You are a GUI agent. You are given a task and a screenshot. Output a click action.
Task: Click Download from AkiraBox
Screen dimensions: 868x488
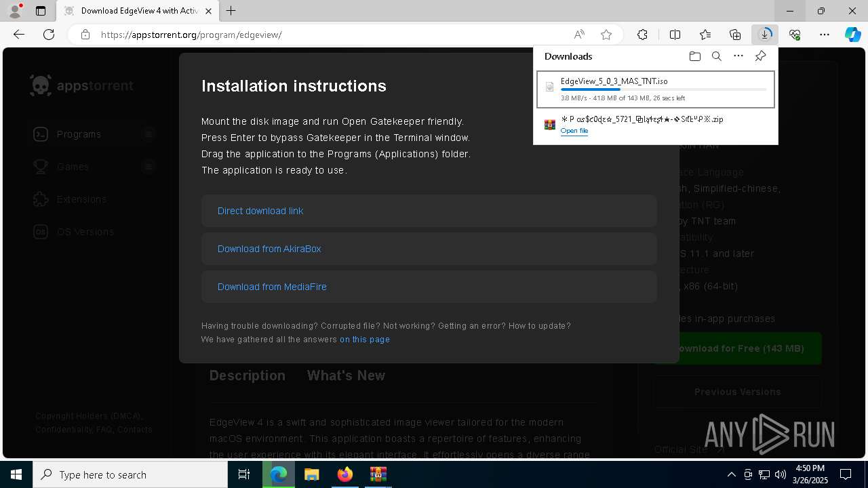[x=269, y=249]
